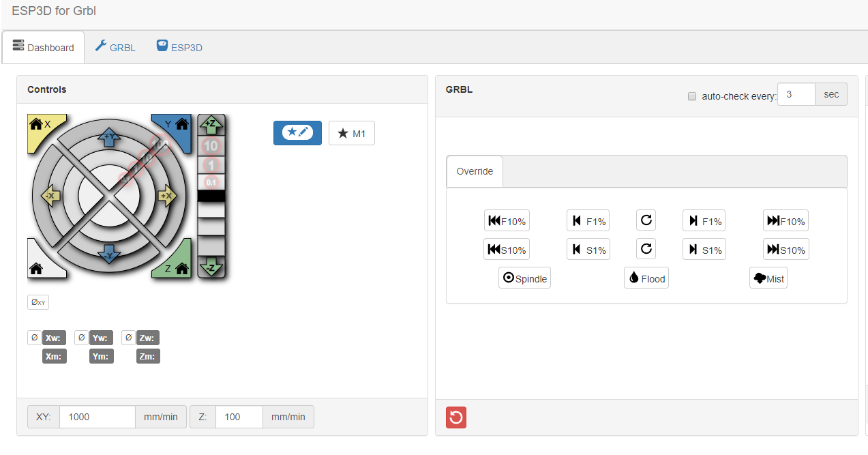Switch to the ESP3D tab
This screenshot has width=868, height=455.
(179, 46)
